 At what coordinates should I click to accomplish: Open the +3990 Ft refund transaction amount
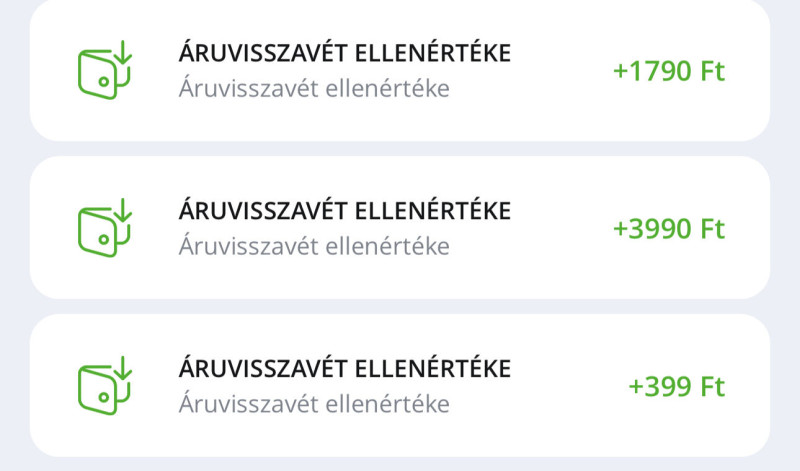(x=668, y=229)
